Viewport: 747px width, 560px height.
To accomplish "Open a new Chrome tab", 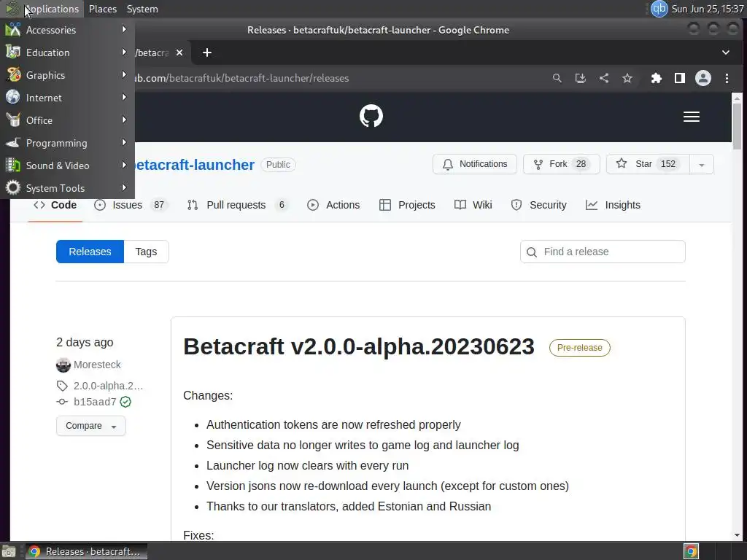I will pyautogui.click(x=206, y=52).
